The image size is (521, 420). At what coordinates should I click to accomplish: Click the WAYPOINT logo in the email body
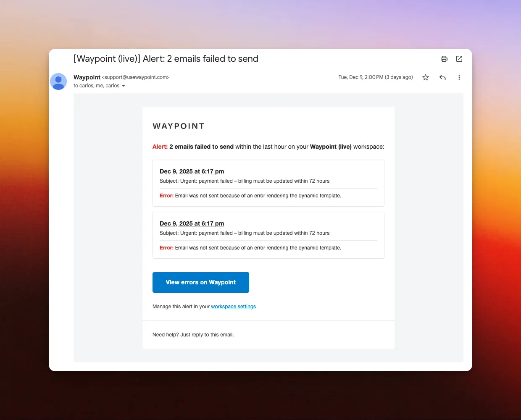[x=178, y=126]
